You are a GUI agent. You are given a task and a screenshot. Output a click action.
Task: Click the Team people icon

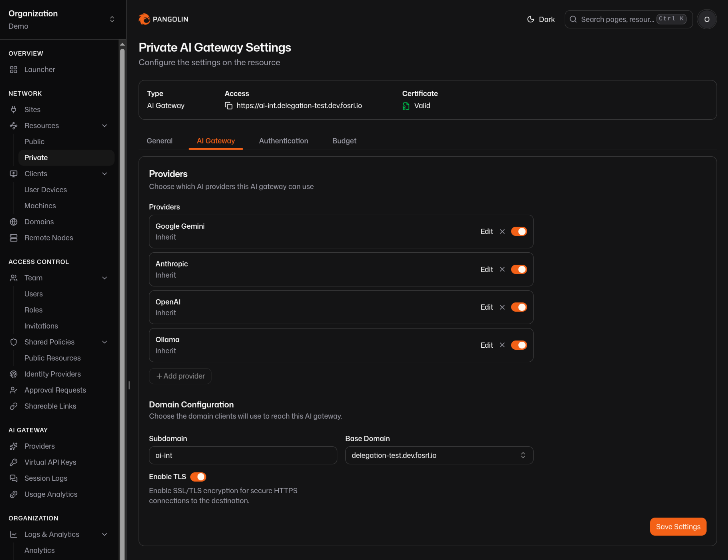pos(13,278)
